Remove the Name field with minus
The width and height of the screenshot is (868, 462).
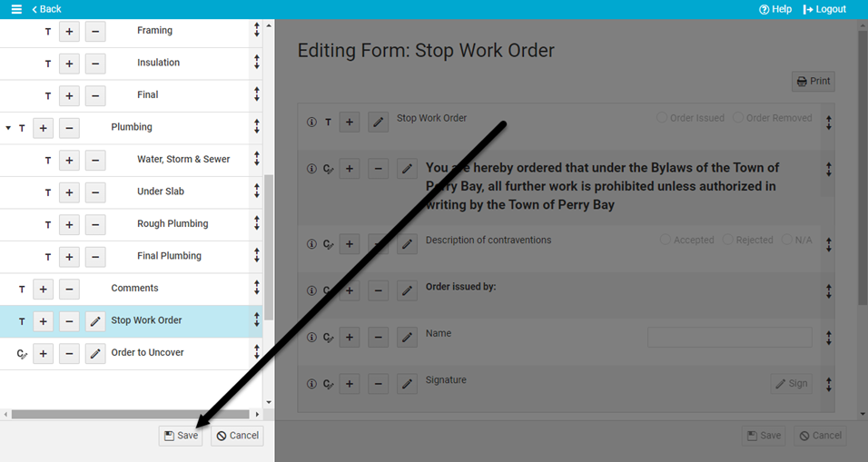click(x=378, y=337)
